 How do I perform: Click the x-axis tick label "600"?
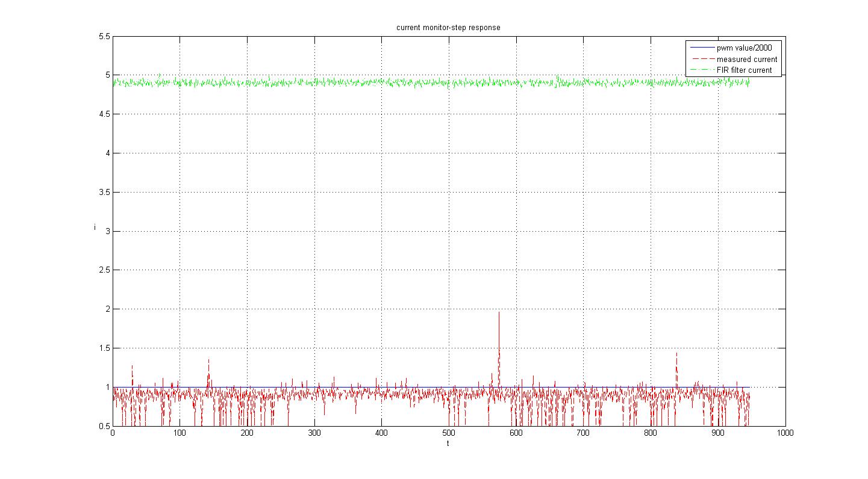(x=516, y=433)
